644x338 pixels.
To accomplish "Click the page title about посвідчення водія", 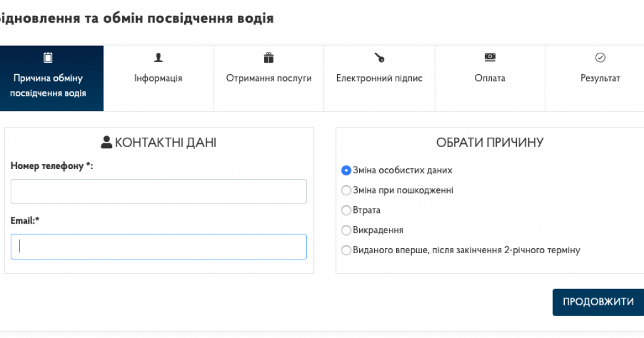I will tap(136, 18).
